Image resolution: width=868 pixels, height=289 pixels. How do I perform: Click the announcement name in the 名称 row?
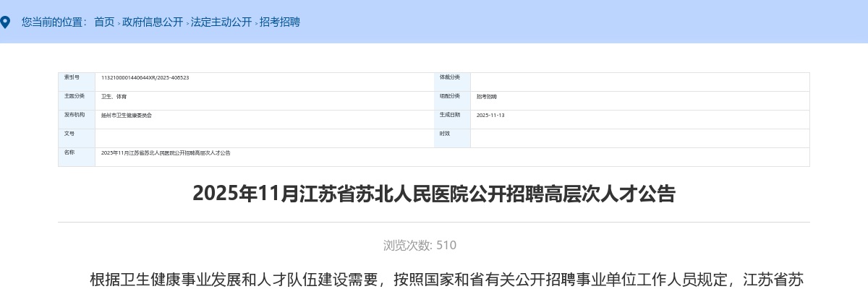166,153
